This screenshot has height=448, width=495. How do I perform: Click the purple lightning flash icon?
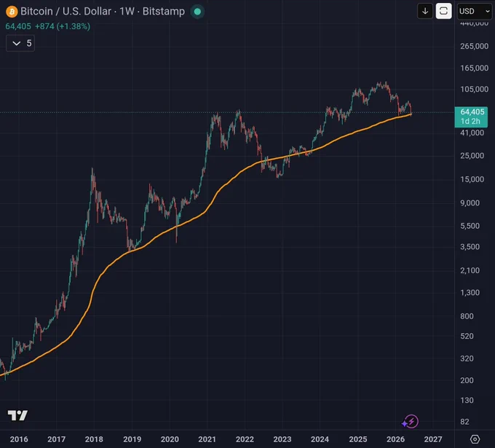point(410,422)
